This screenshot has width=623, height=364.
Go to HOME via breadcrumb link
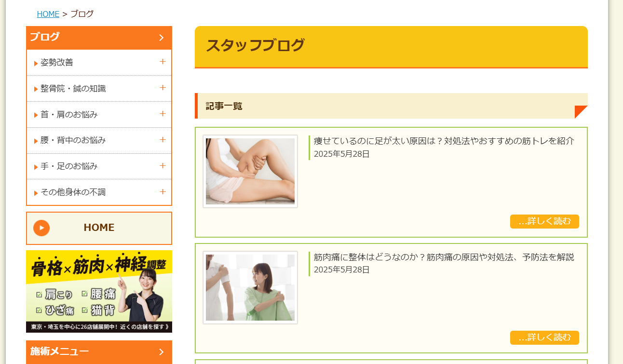[48, 14]
